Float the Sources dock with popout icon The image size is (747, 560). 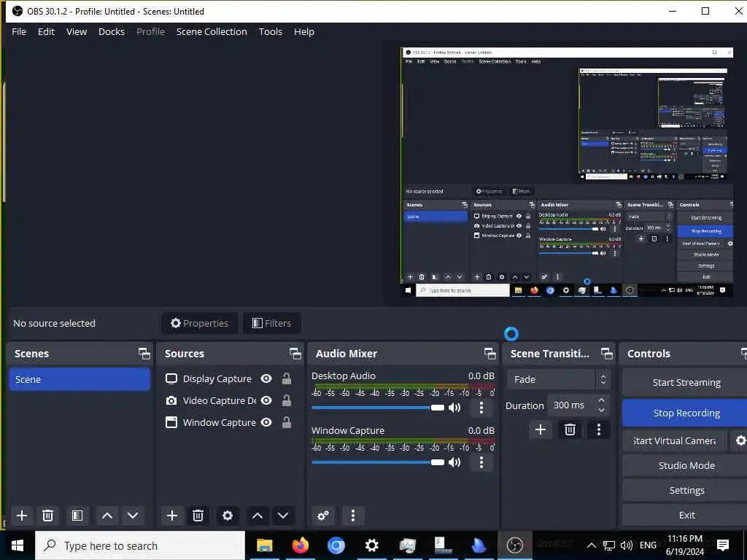tap(295, 354)
